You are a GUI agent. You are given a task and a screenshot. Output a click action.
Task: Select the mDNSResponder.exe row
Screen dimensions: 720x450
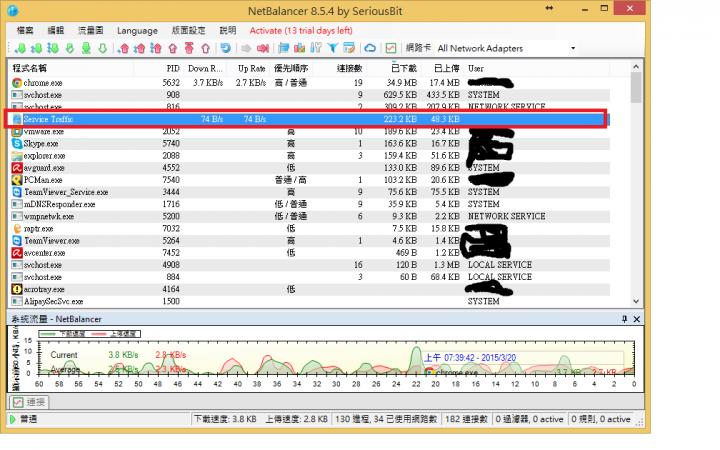tap(309, 204)
